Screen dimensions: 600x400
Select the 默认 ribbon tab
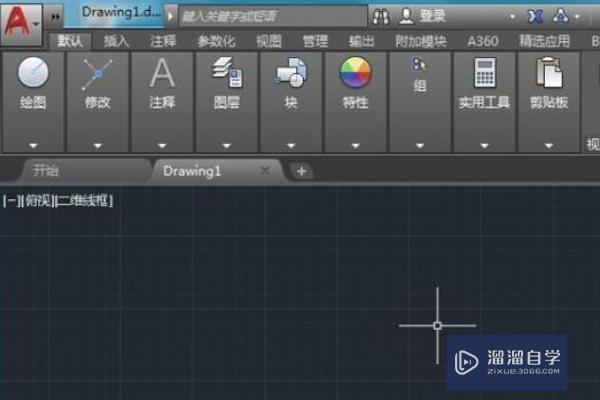[x=70, y=41]
